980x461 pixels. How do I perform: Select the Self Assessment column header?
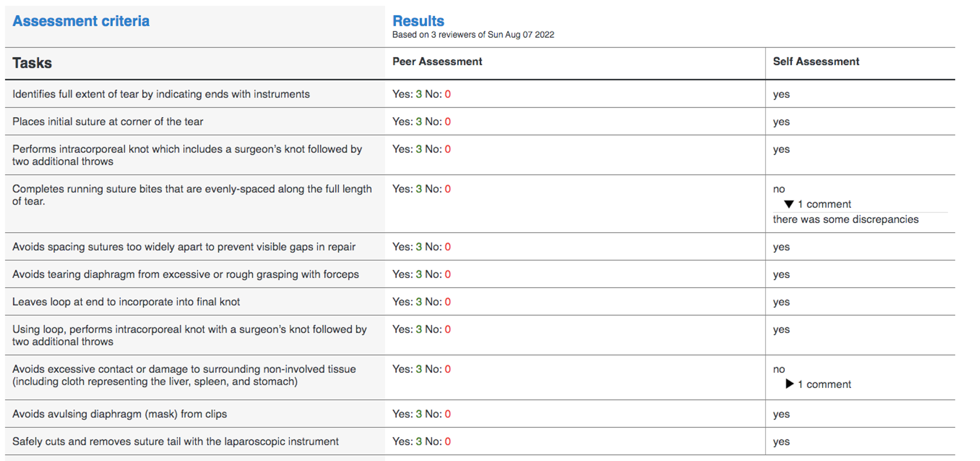[816, 62]
